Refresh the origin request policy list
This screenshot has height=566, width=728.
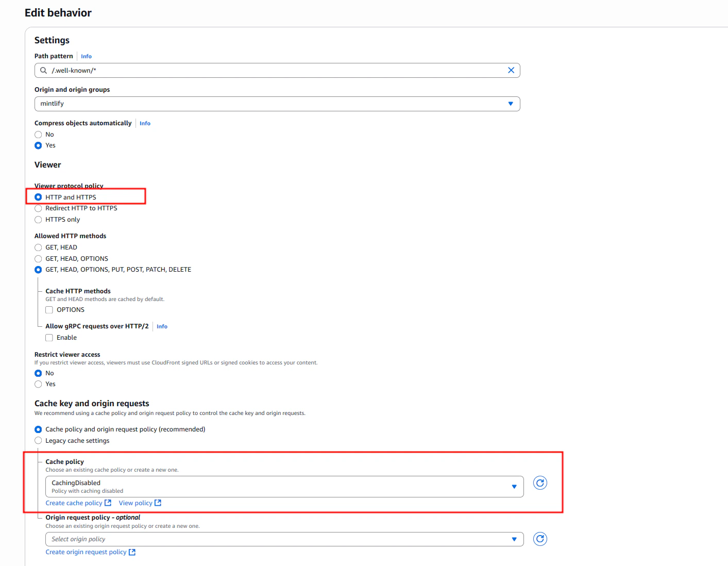click(x=540, y=539)
